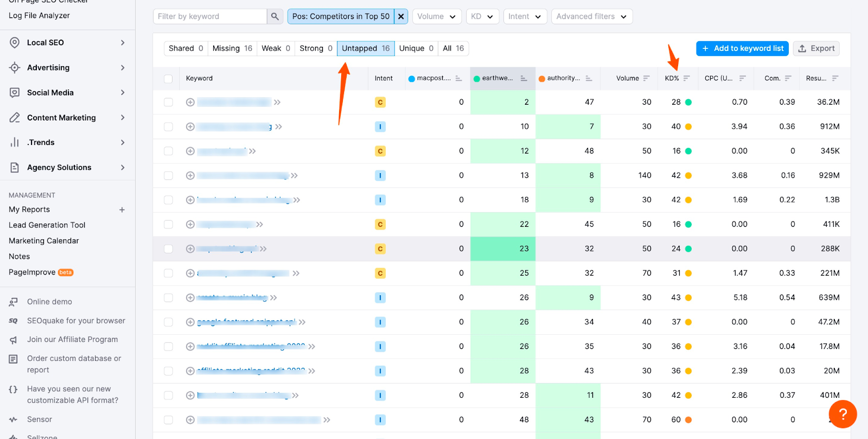Viewport: 868px width, 439px height.
Task: Remove the Pos: Competitors in Top 50 filter
Action: (x=401, y=16)
